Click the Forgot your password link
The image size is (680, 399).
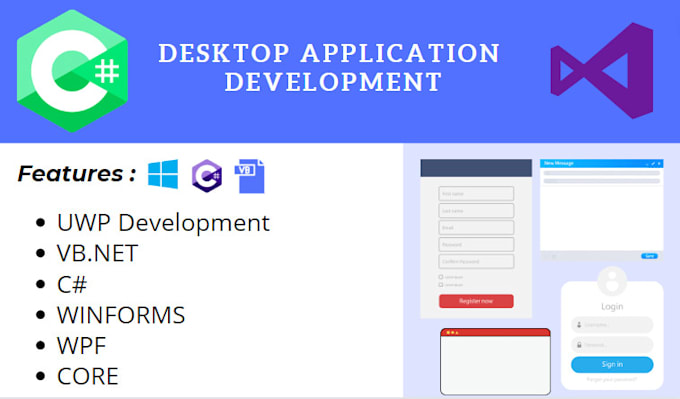tap(612, 379)
